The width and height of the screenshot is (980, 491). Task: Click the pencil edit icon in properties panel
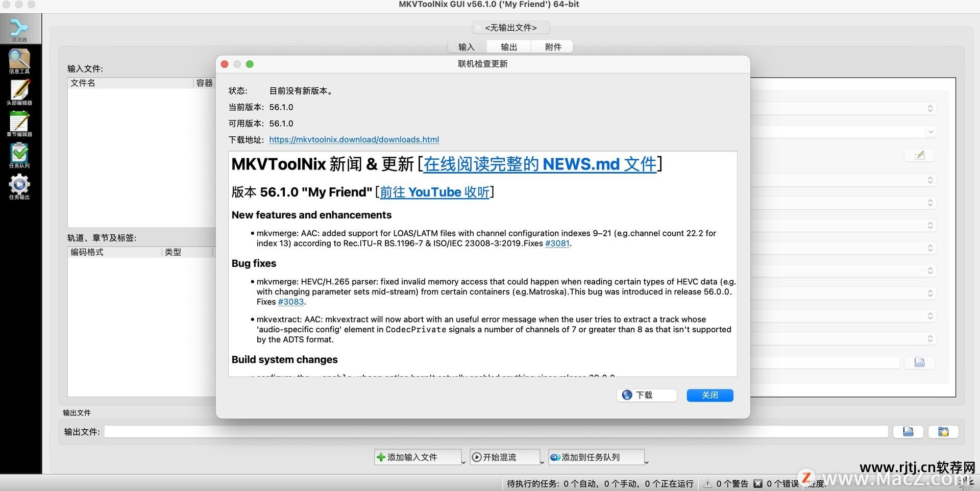pos(919,155)
